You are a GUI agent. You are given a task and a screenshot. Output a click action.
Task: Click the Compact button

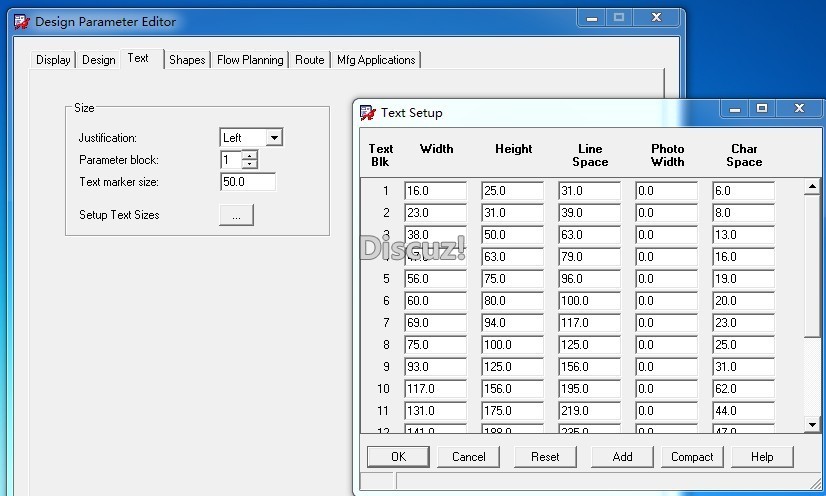[692, 457]
